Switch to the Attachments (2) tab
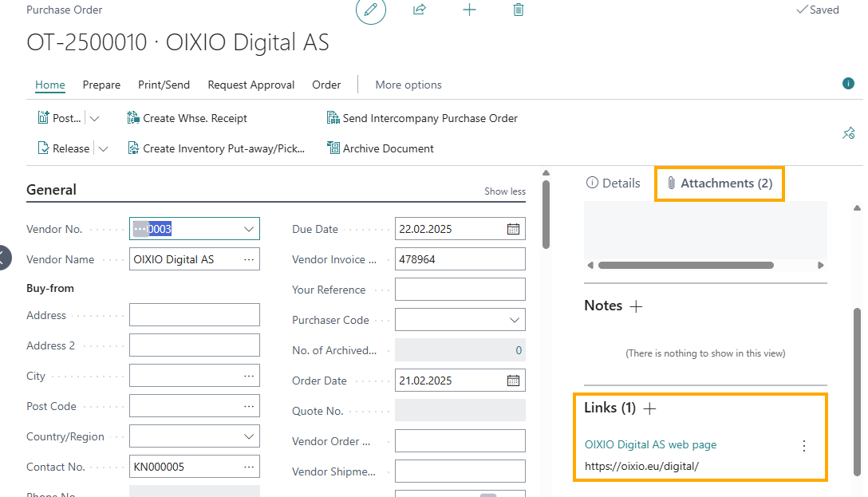 pyautogui.click(x=719, y=183)
